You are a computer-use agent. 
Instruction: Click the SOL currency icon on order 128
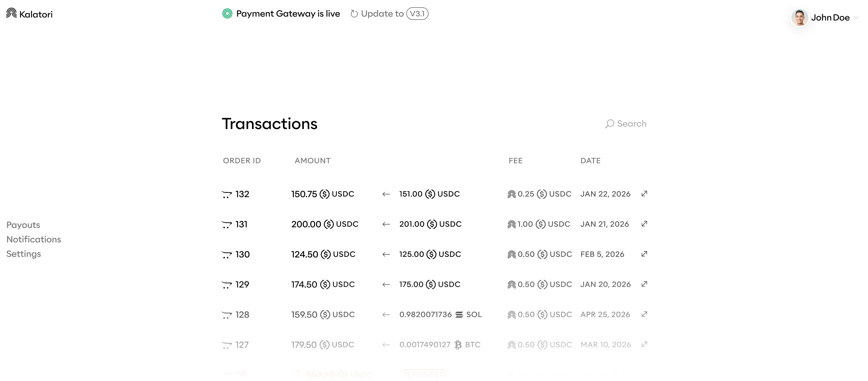point(460,314)
